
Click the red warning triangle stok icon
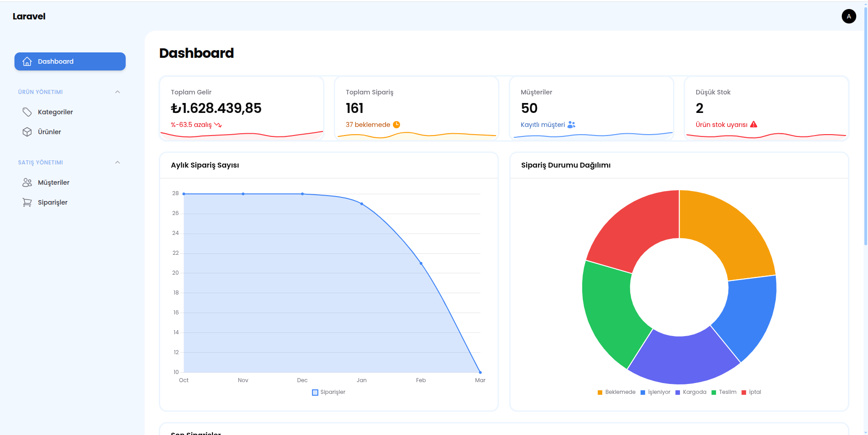[x=754, y=124]
